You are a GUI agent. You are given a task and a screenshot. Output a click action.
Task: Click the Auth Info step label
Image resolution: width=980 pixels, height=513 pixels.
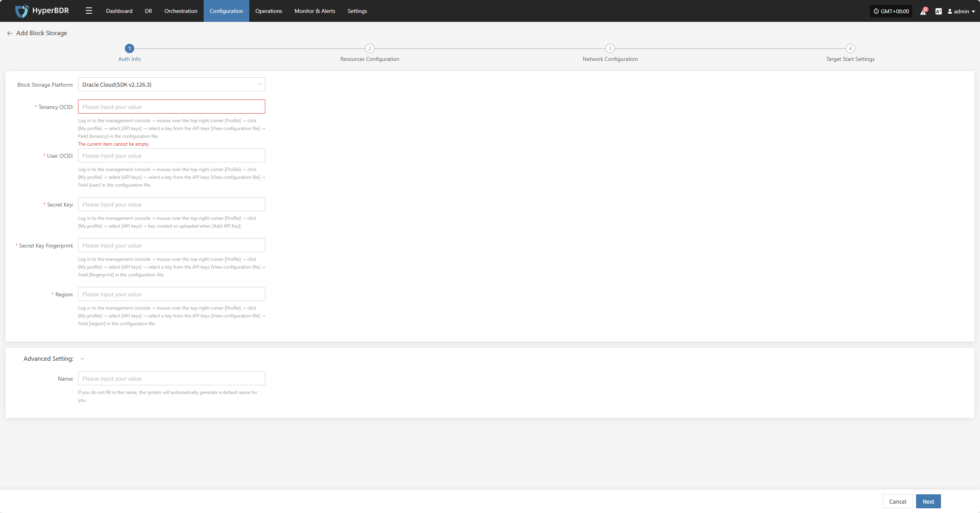(130, 59)
